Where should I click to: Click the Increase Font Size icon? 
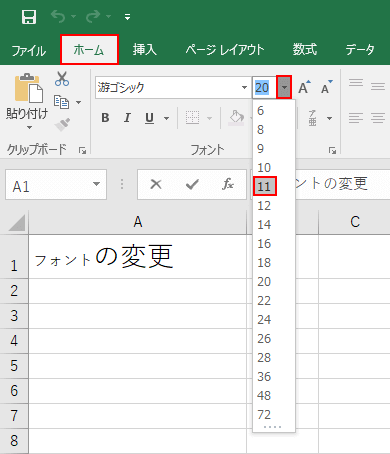(305, 87)
